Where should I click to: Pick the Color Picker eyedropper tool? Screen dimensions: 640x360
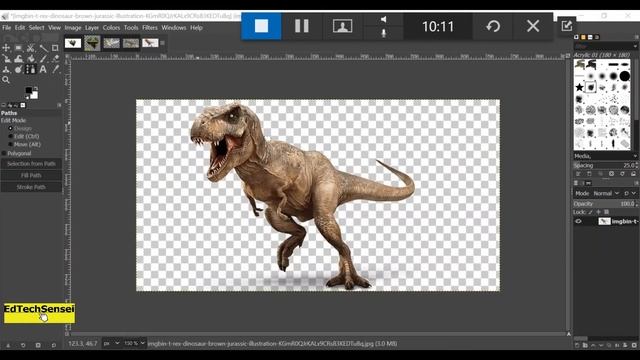coord(56,69)
